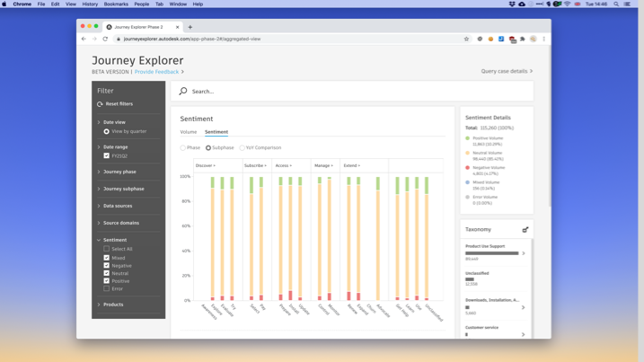Expand Downloads, Installation taxonomy chevron
The height and width of the screenshot is (362, 644).
(524, 307)
